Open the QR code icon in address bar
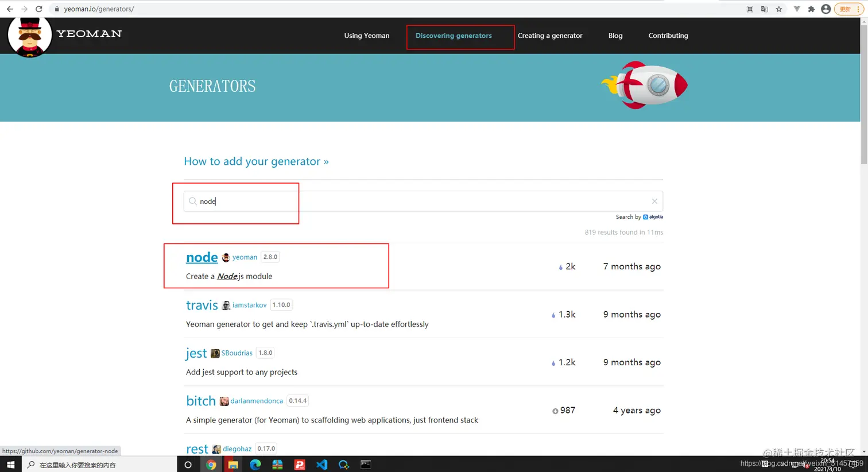 pyautogui.click(x=750, y=9)
